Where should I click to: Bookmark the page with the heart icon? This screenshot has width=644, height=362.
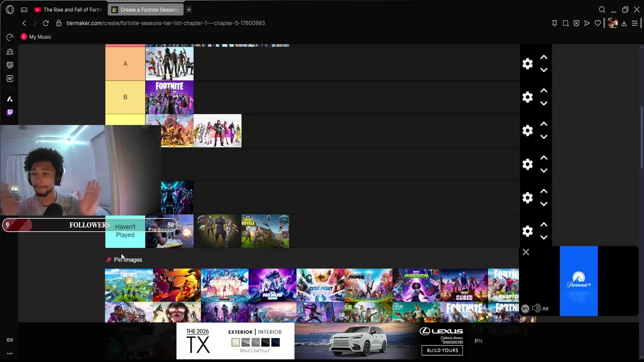pos(598,23)
